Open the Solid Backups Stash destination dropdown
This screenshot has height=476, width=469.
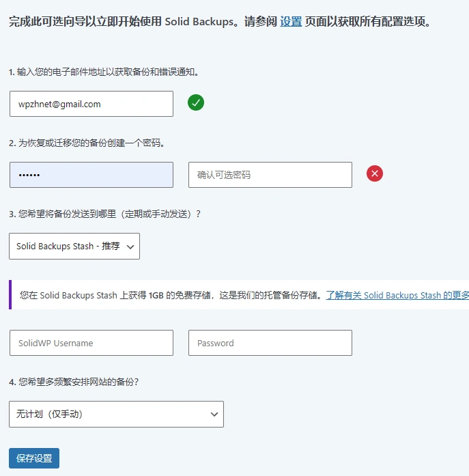click(x=74, y=247)
